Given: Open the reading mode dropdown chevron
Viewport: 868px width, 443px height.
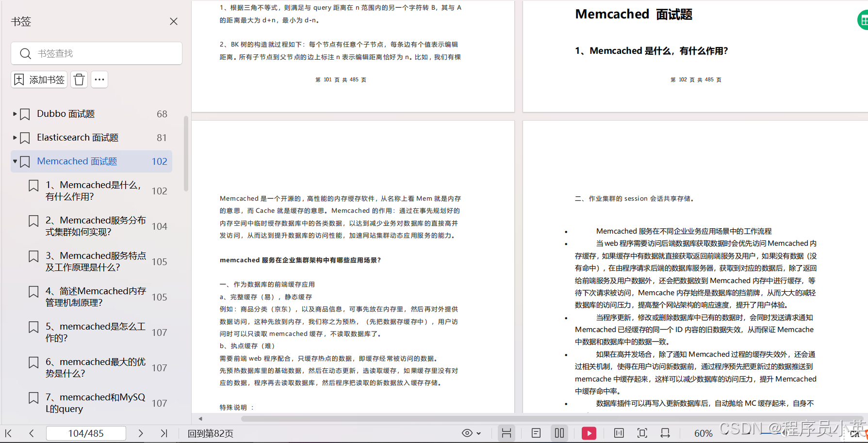Looking at the screenshot, I should pos(478,433).
